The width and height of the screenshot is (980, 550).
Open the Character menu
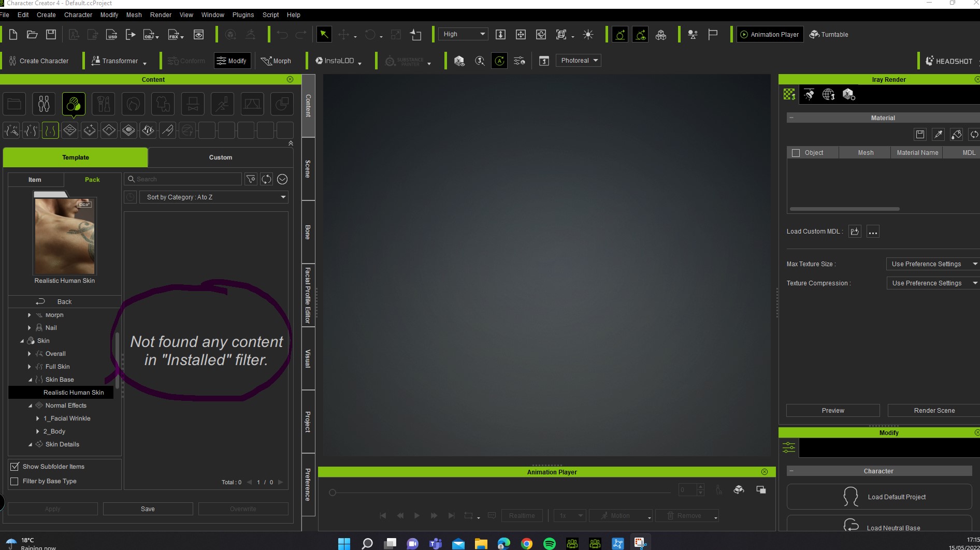point(78,15)
